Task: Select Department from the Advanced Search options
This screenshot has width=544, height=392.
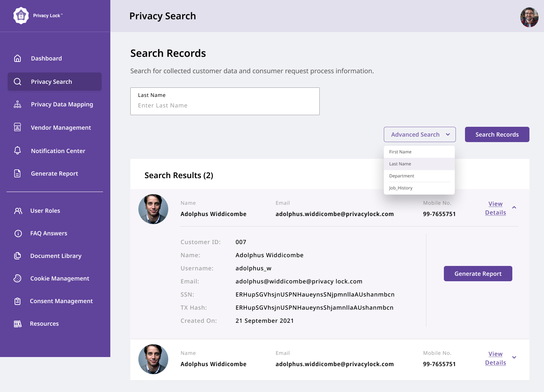Action: (402, 176)
